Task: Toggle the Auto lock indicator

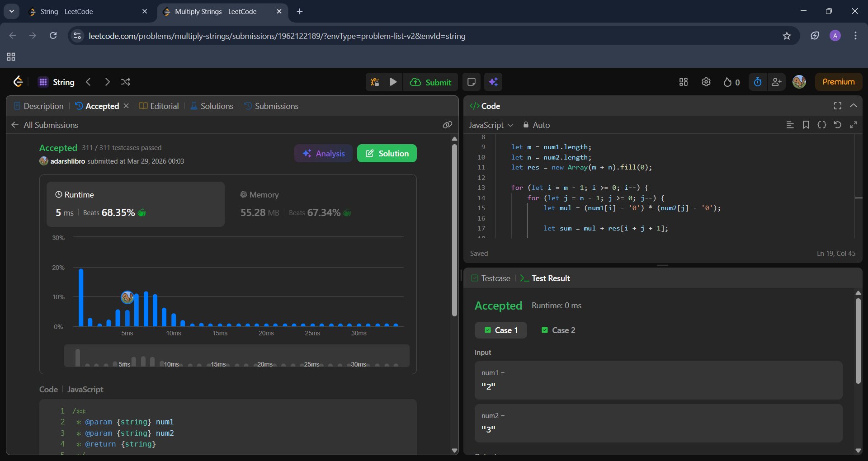Action: pos(536,125)
